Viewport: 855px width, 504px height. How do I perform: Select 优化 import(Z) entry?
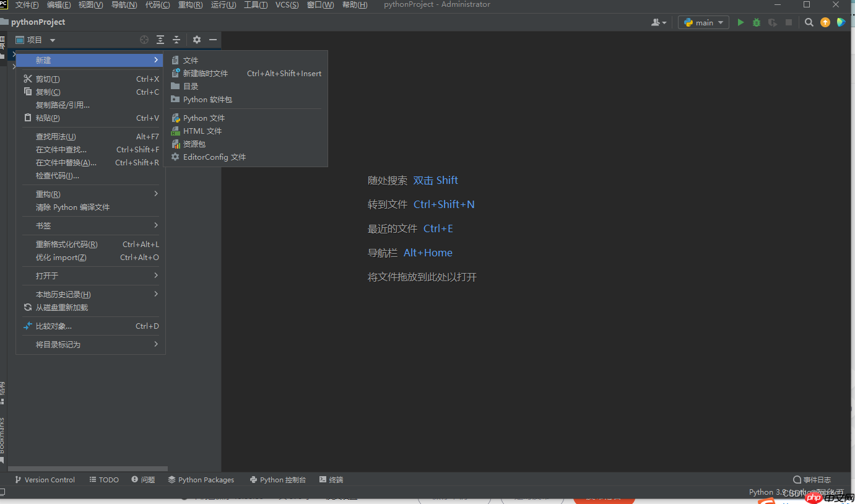90,257
